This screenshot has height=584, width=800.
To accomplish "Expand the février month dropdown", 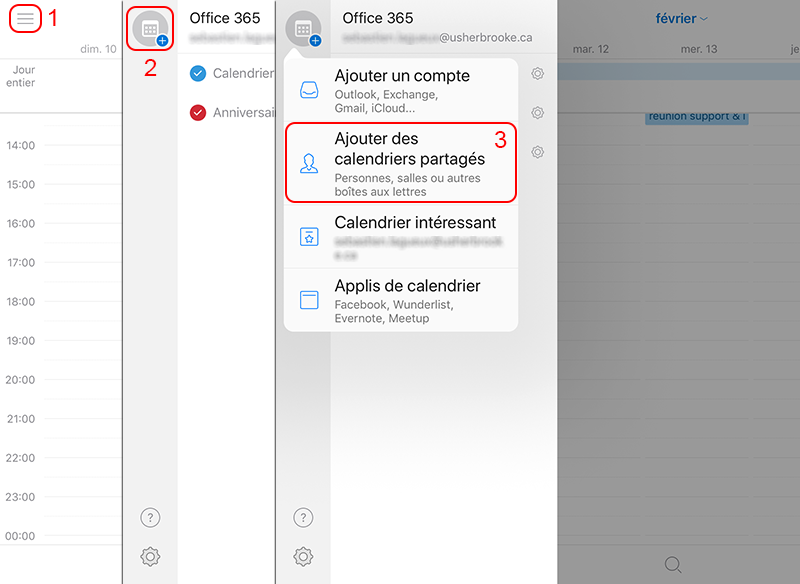I will [682, 19].
